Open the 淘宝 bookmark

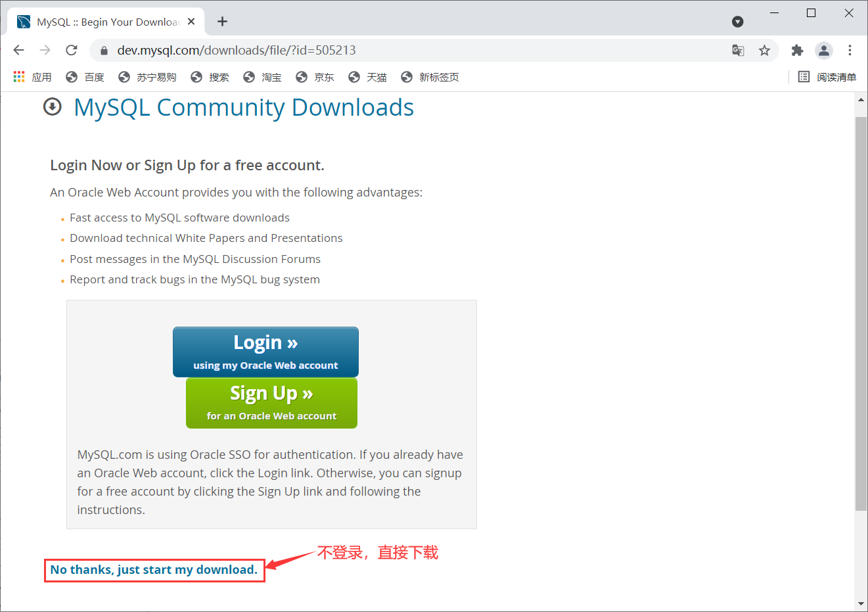click(262, 77)
